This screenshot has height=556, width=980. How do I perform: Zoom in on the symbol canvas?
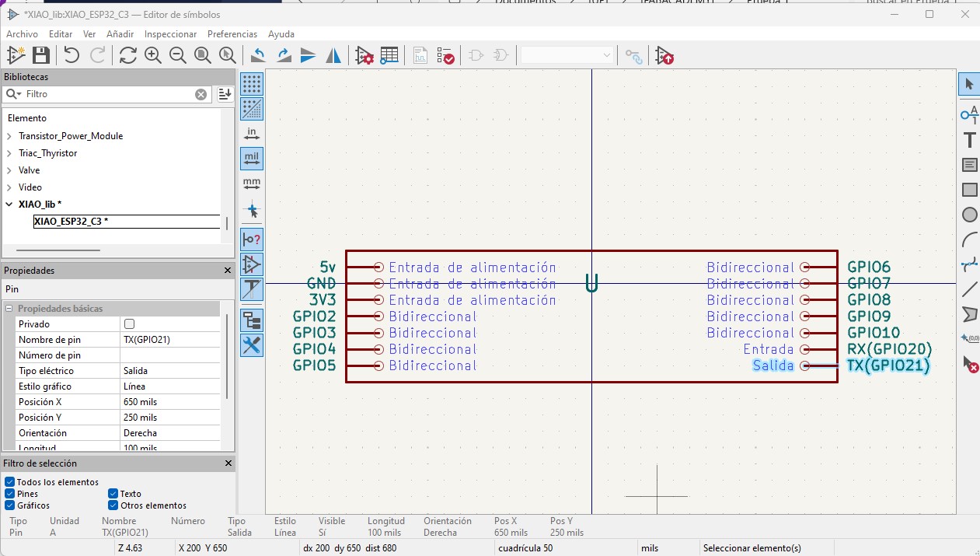point(152,55)
